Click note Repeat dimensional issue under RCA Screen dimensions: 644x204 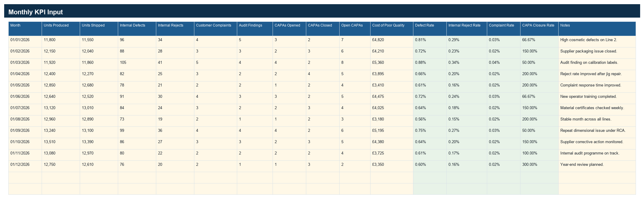[597, 132]
